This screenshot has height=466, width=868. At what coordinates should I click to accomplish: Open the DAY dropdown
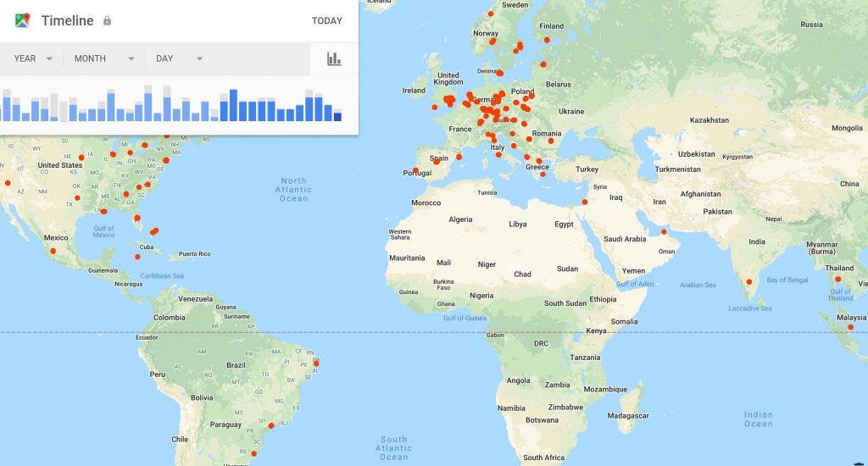click(x=179, y=58)
